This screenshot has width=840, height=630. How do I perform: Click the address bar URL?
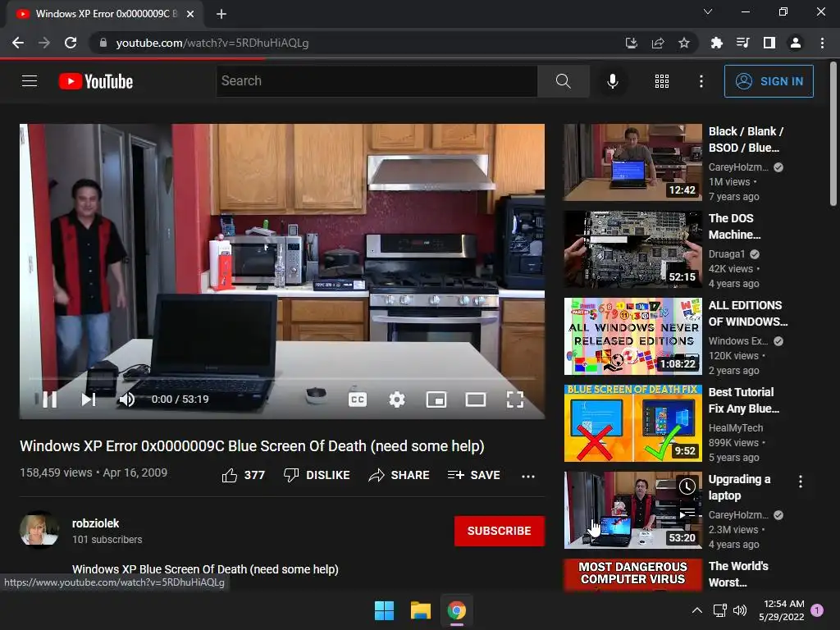[x=212, y=43]
